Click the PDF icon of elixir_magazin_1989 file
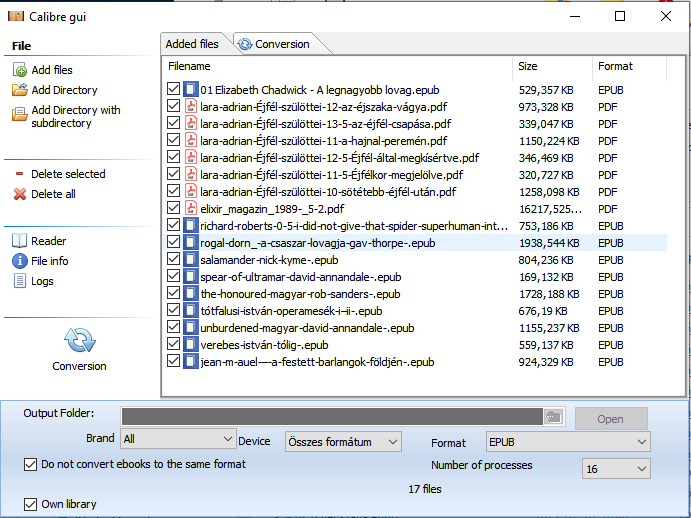 [x=190, y=208]
